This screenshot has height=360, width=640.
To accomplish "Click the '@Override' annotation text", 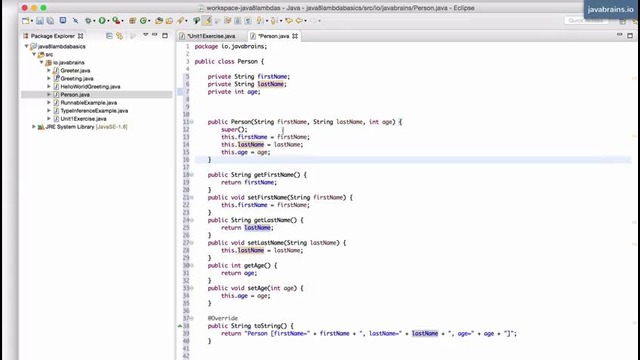I will [x=222, y=318].
